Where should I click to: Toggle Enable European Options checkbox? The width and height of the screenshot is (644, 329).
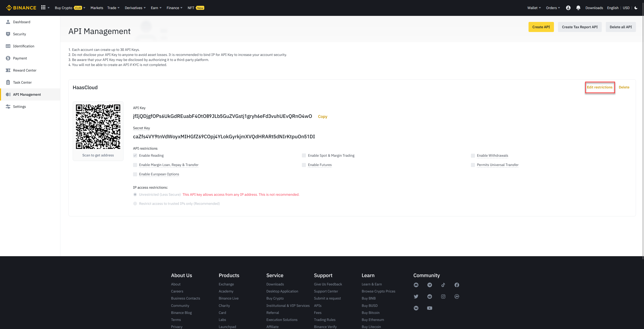135,174
